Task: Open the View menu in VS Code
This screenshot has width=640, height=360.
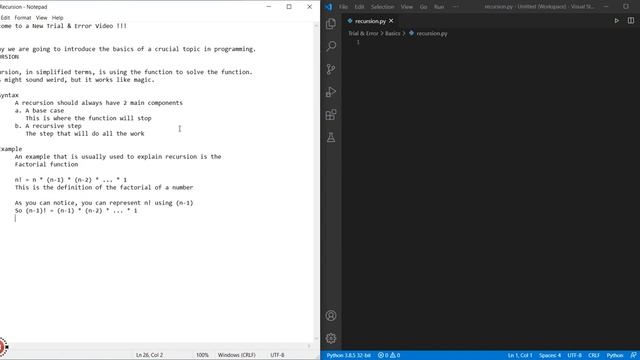Action: (407, 7)
